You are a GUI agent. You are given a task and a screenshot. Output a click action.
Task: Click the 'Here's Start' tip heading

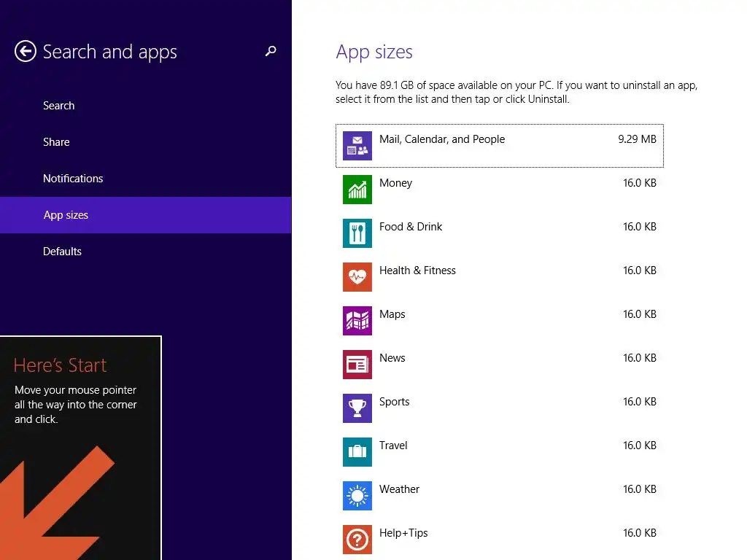pyautogui.click(x=60, y=365)
